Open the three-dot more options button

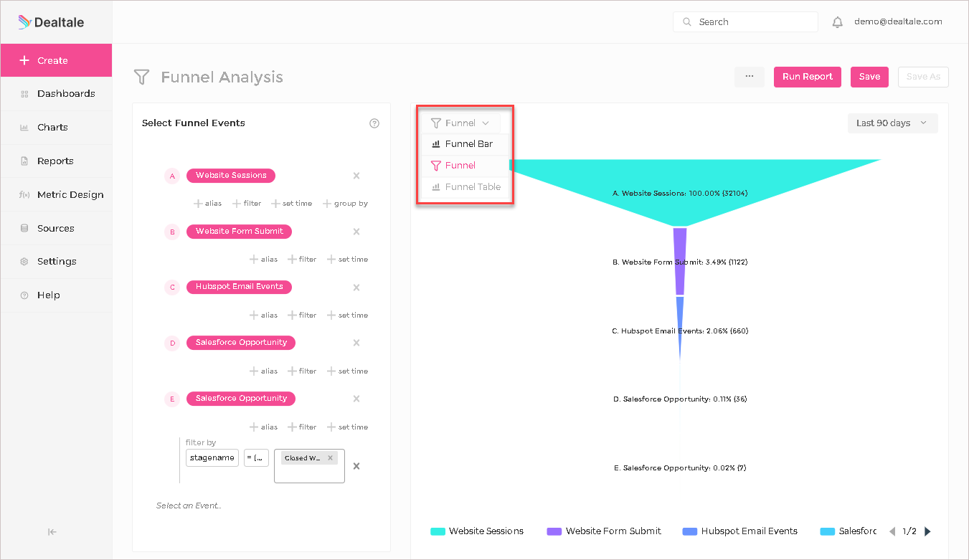coord(750,77)
